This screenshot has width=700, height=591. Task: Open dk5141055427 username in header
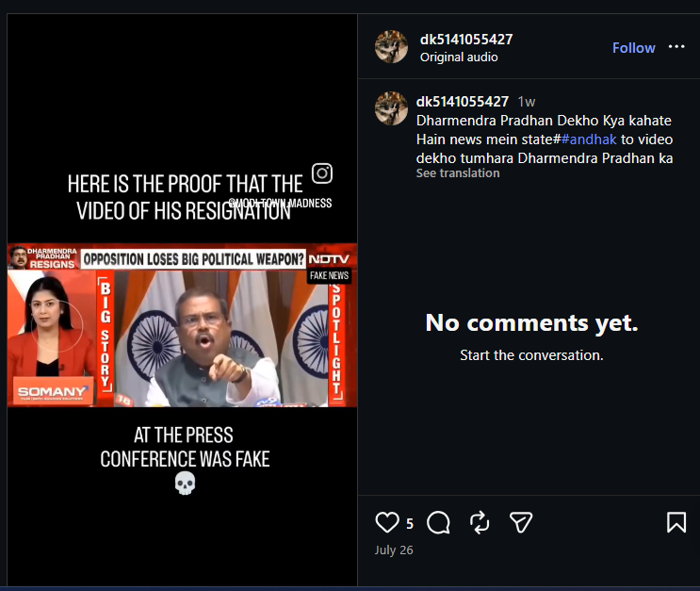point(466,40)
